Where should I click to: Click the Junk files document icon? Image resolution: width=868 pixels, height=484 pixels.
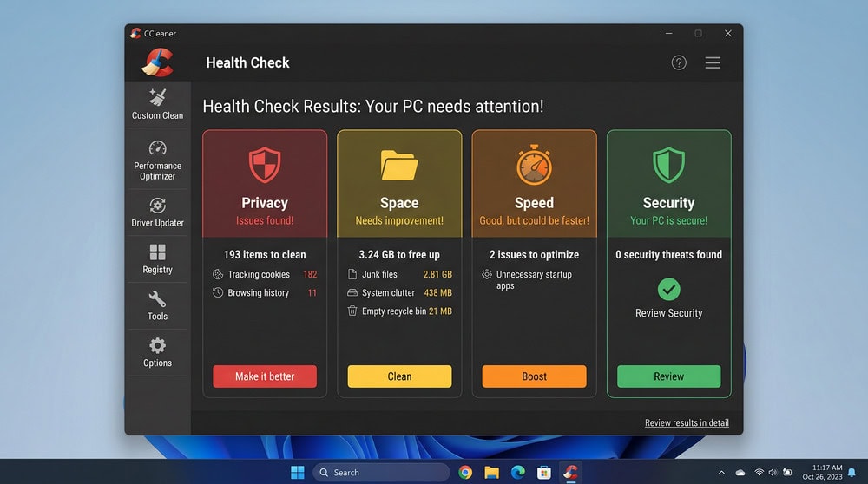tap(352, 274)
